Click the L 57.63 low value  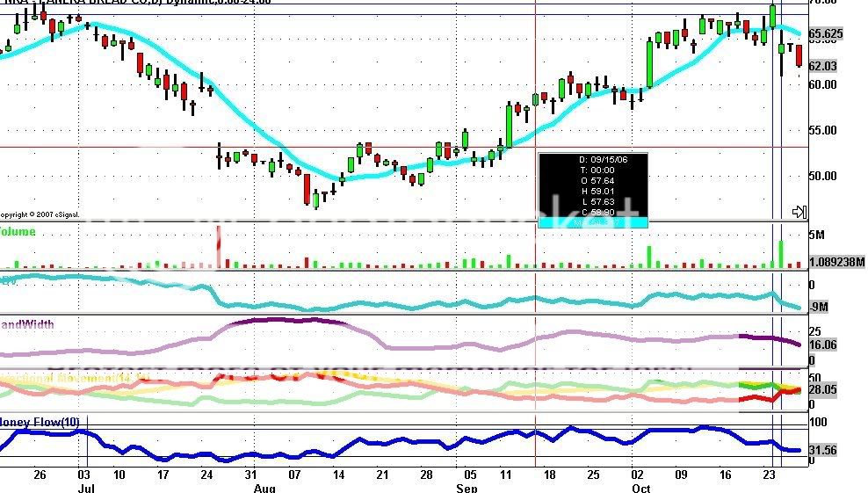click(x=598, y=201)
